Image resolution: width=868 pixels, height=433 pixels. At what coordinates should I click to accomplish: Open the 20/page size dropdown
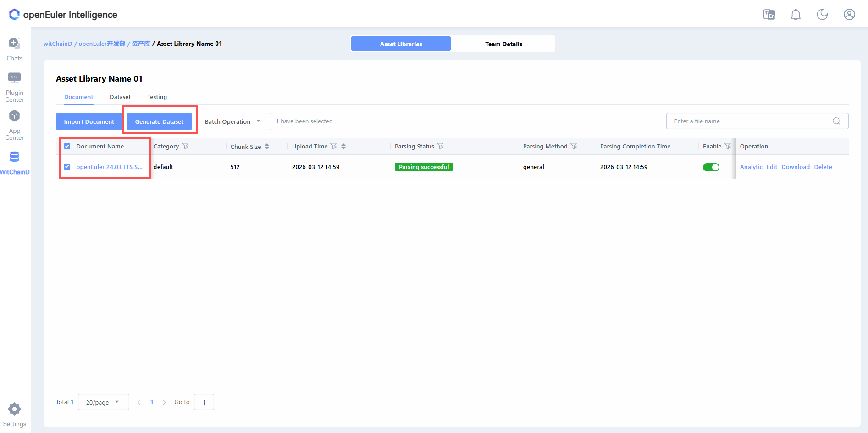coord(104,402)
